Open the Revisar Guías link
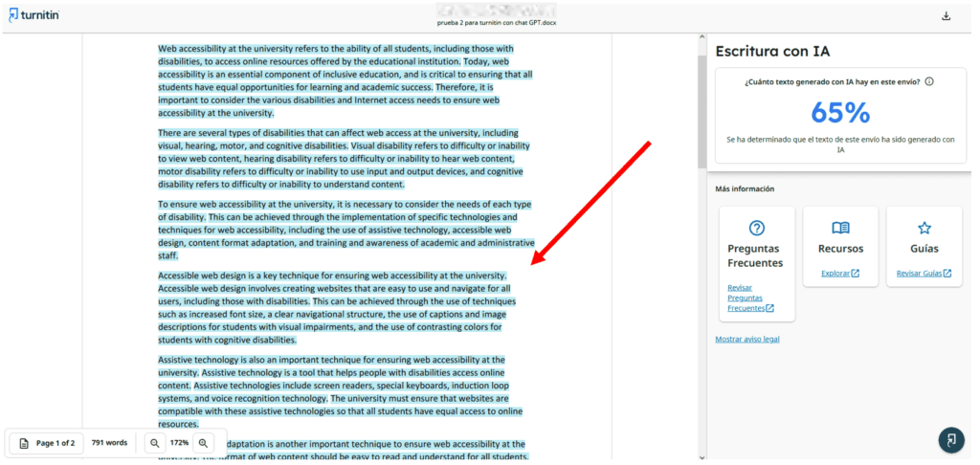 click(924, 274)
